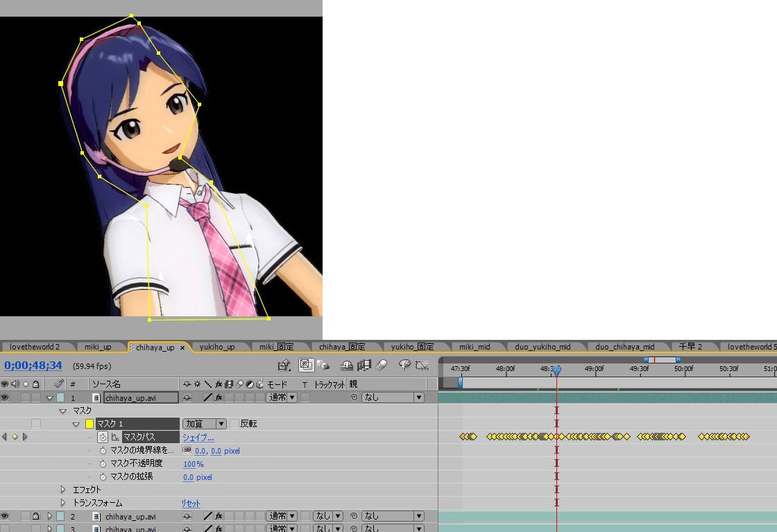Click the label column tag icon
The width and height of the screenshot is (777, 532).
point(59,384)
